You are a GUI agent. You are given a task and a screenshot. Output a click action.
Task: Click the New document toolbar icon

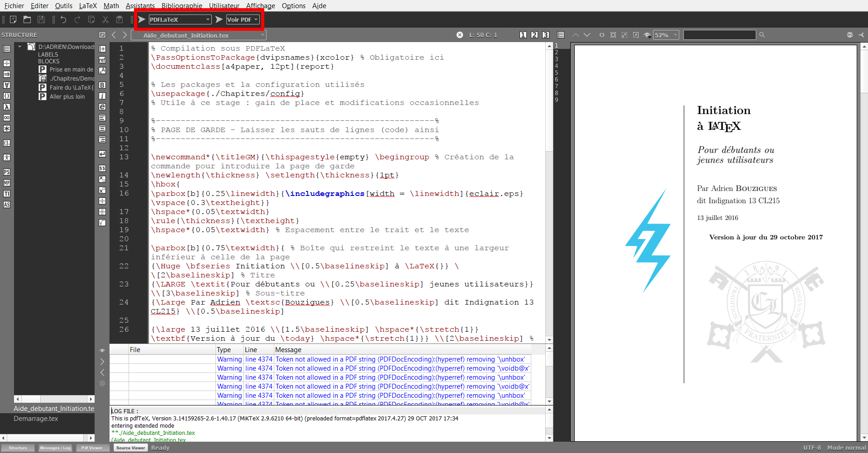pos(13,19)
